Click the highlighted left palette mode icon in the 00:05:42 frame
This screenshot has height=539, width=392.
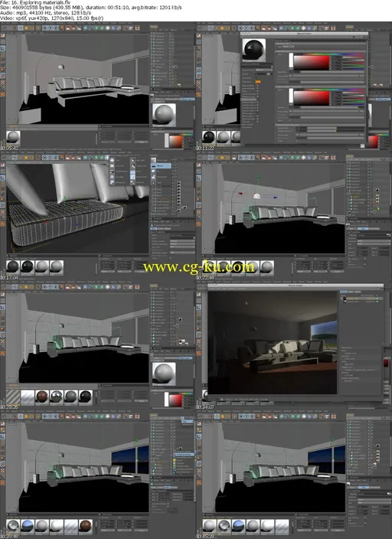tap(3, 47)
